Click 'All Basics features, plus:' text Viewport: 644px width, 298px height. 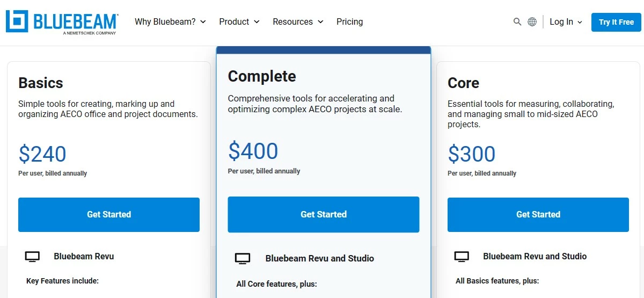click(x=497, y=281)
